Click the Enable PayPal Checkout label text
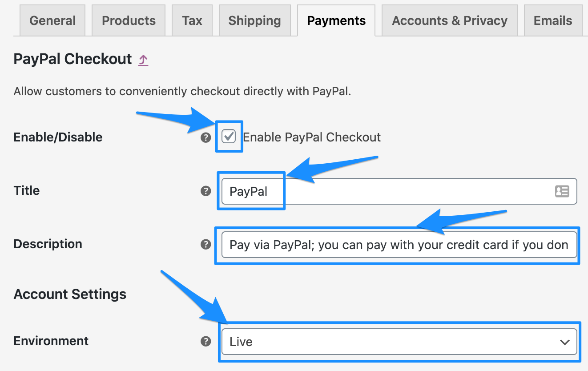 (x=312, y=137)
